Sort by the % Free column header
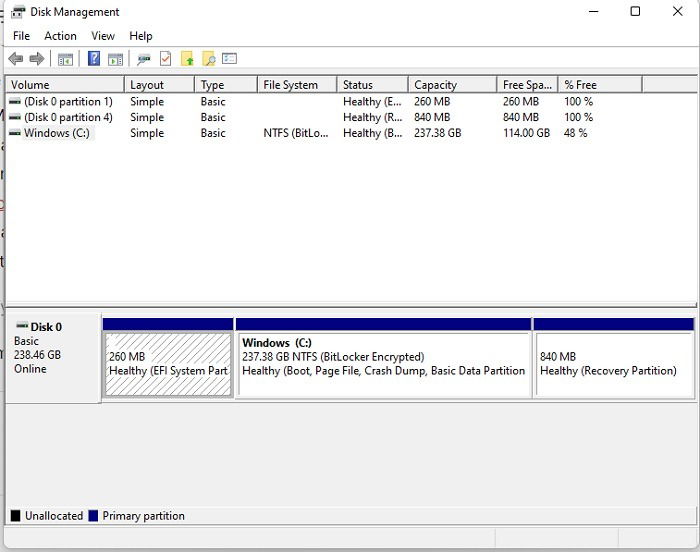The height and width of the screenshot is (552, 700). click(x=600, y=84)
